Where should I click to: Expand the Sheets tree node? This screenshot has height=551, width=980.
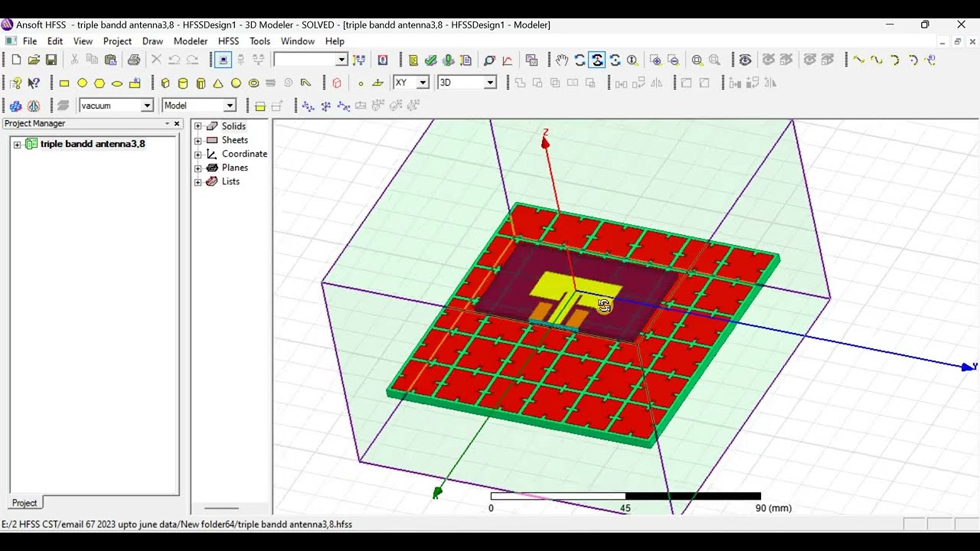(x=198, y=140)
